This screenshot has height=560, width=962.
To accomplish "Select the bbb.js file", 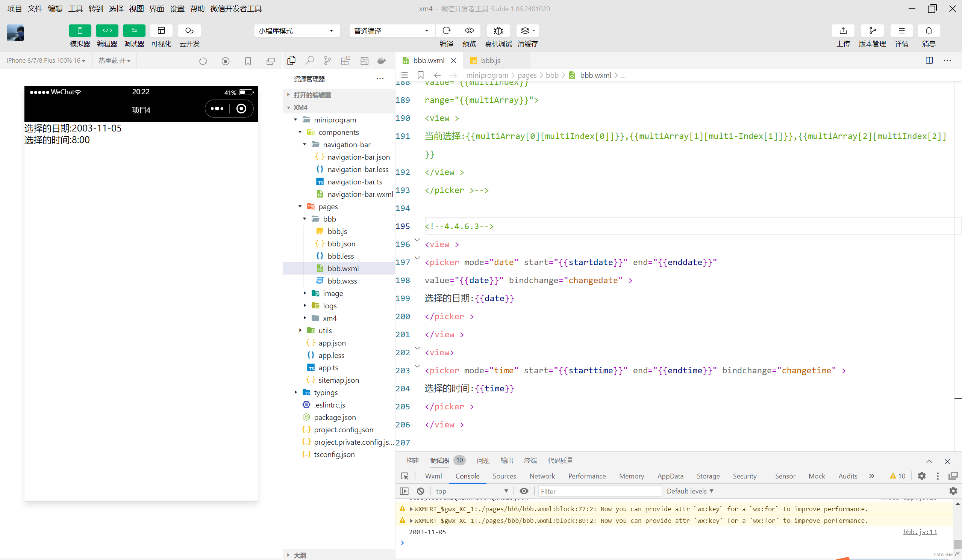I will click(337, 231).
